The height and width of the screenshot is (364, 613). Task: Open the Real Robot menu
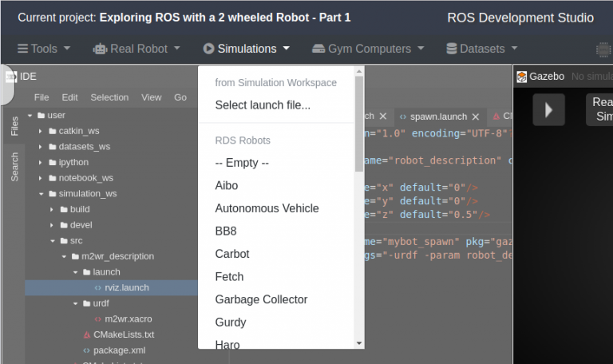136,49
